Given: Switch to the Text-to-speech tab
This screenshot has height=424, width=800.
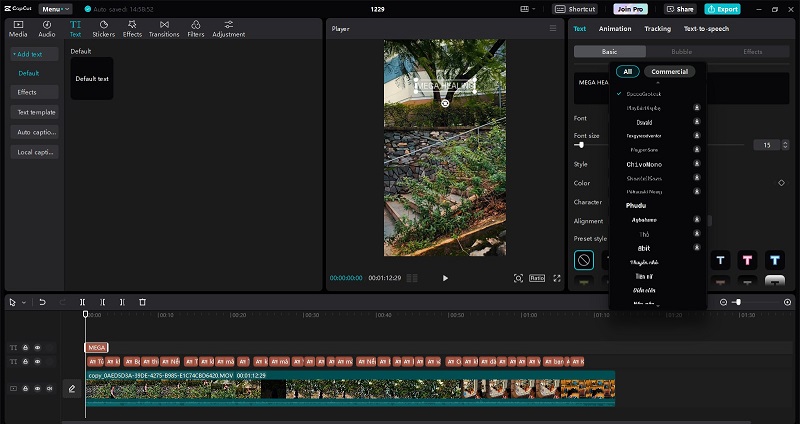Looking at the screenshot, I should coord(705,29).
